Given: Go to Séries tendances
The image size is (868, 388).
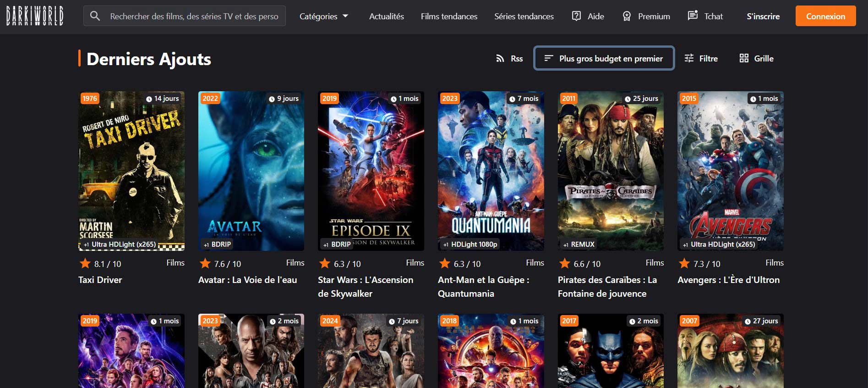Looking at the screenshot, I should [524, 16].
